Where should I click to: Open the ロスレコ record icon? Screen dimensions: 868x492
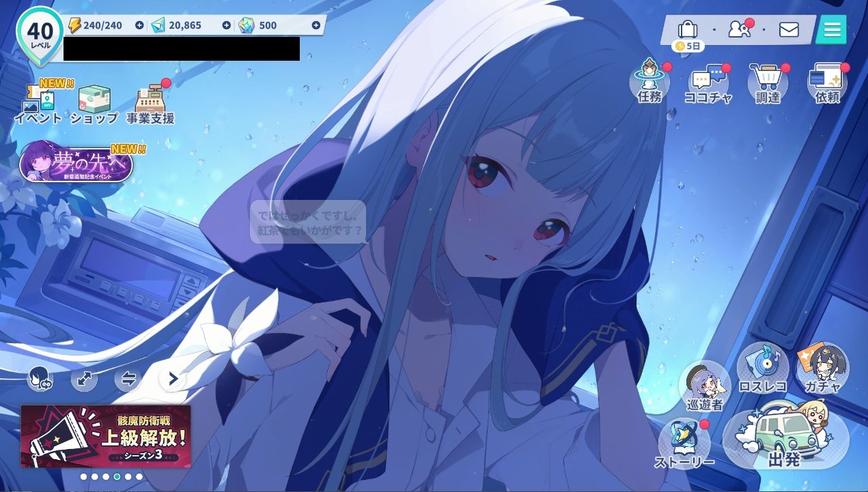click(x=763, y=369)
